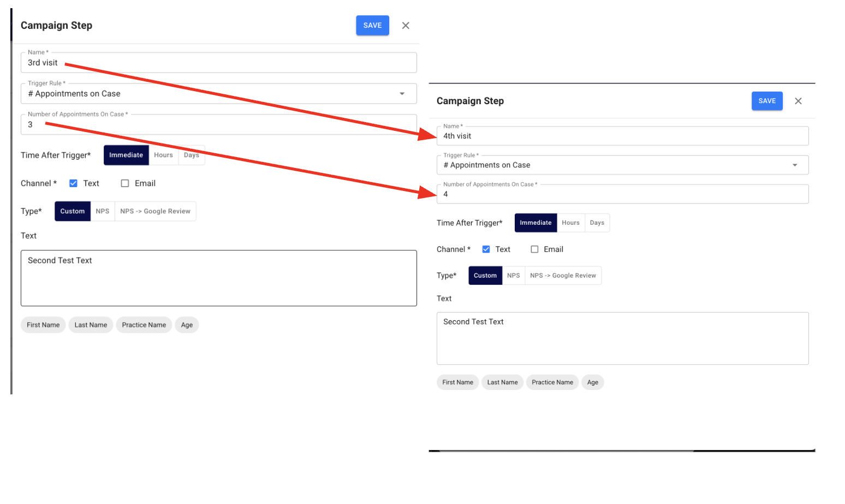Screen dimensions: 845x504
Task: Save the 3rd visit campaign step
Action: tap(372, 26)
